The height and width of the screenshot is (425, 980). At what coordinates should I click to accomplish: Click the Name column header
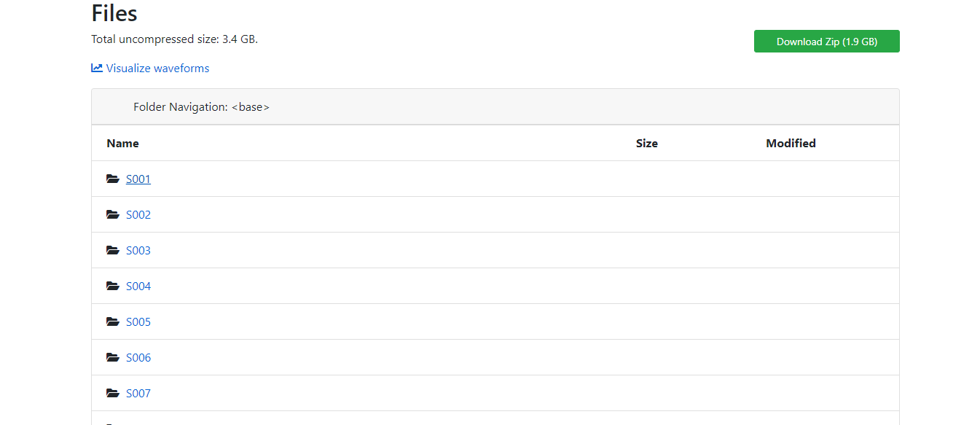coord(122,143)
